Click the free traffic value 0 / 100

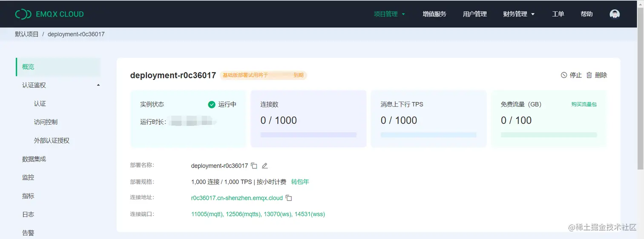point(516,120)
